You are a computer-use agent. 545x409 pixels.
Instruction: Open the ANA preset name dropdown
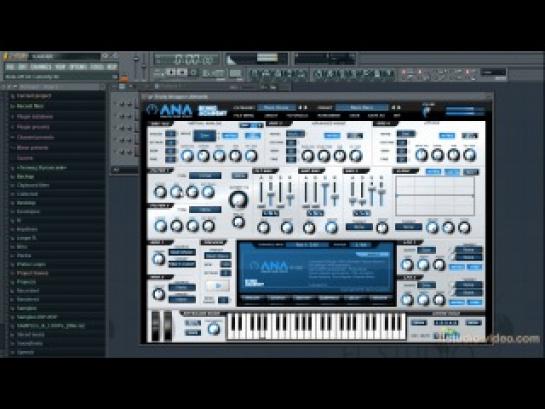tap(362, 108)
